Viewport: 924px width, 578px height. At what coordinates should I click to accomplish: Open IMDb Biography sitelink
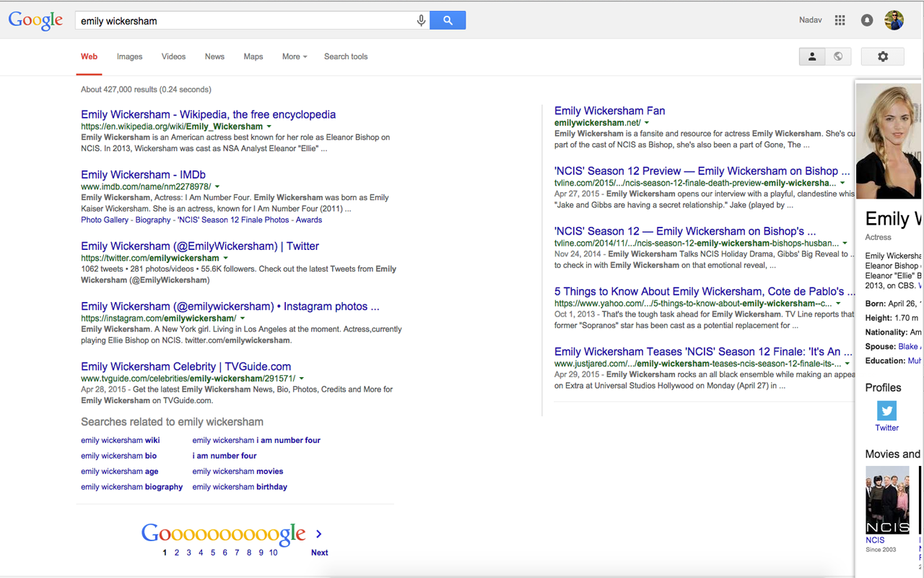coord(153,220)
